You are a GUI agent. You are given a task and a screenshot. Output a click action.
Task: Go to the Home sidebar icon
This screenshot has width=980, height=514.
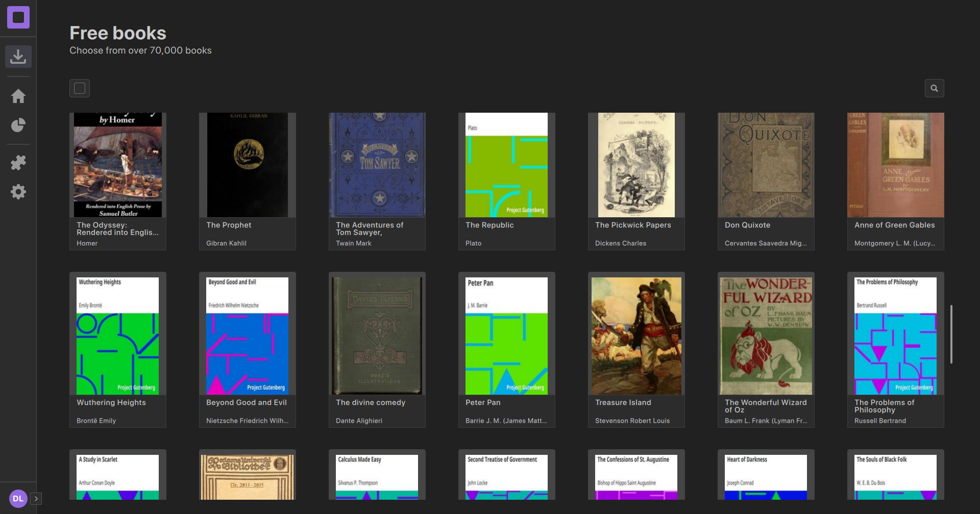[x=18, y=96]
